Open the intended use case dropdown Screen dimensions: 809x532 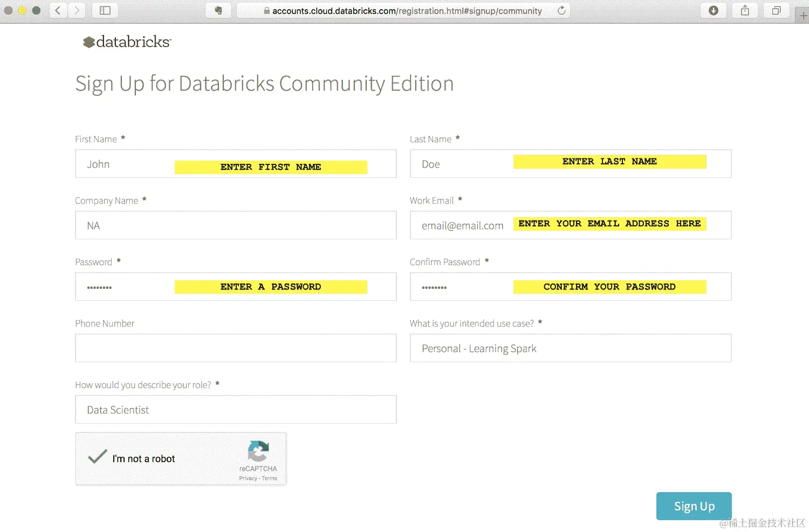pos(571,348)
